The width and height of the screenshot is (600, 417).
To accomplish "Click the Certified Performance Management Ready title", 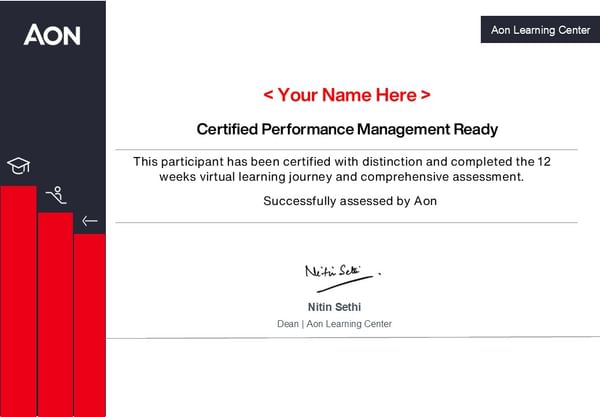I will click(x=347, y=129).
